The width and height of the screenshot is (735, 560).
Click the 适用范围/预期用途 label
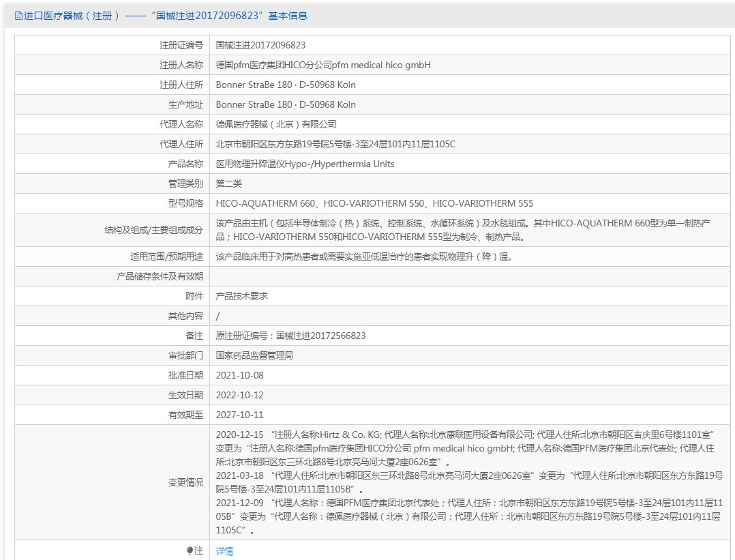click(167, 256)
